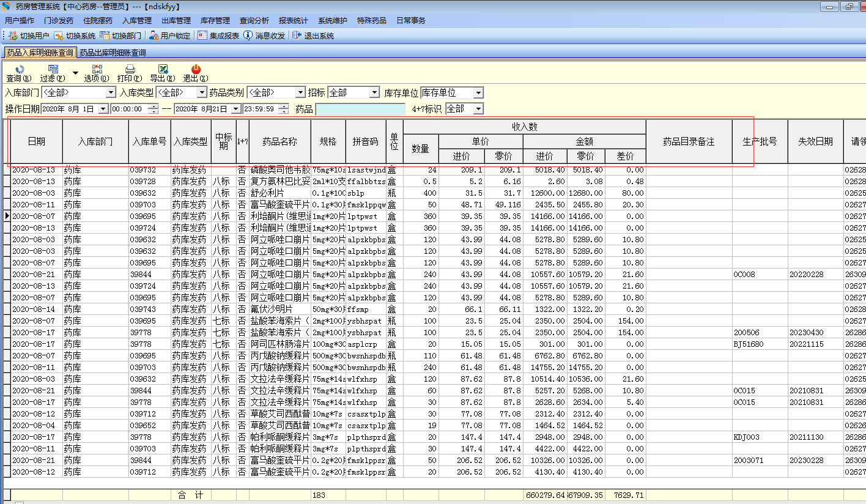Open 消息收发 messaging

pos(264,36)
